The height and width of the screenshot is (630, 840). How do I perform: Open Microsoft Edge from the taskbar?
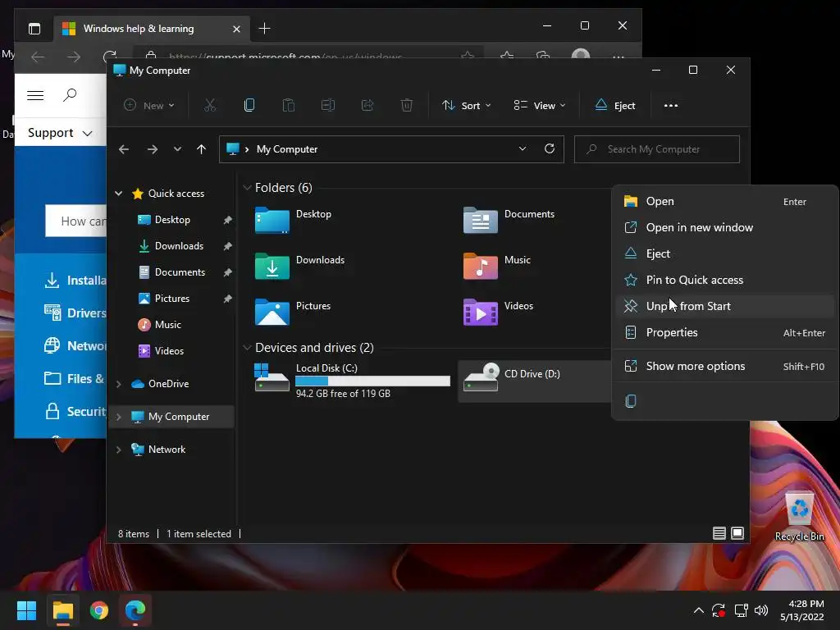[135, 610]
